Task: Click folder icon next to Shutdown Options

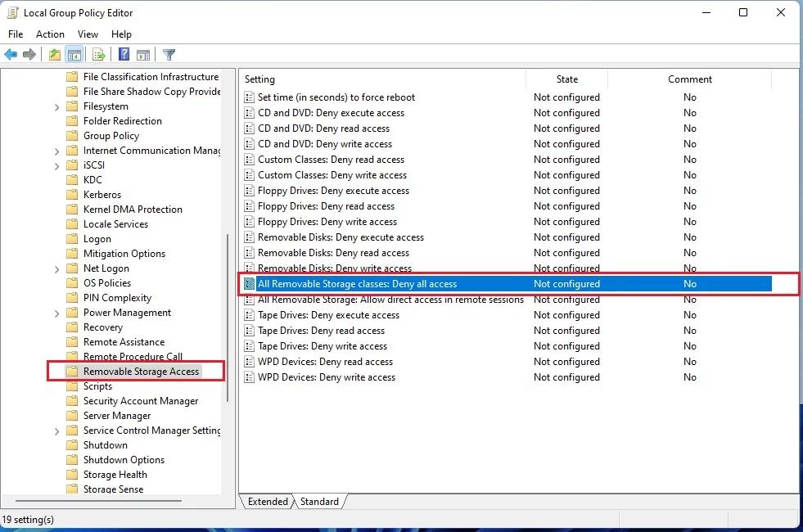Action: coord(72,460)
